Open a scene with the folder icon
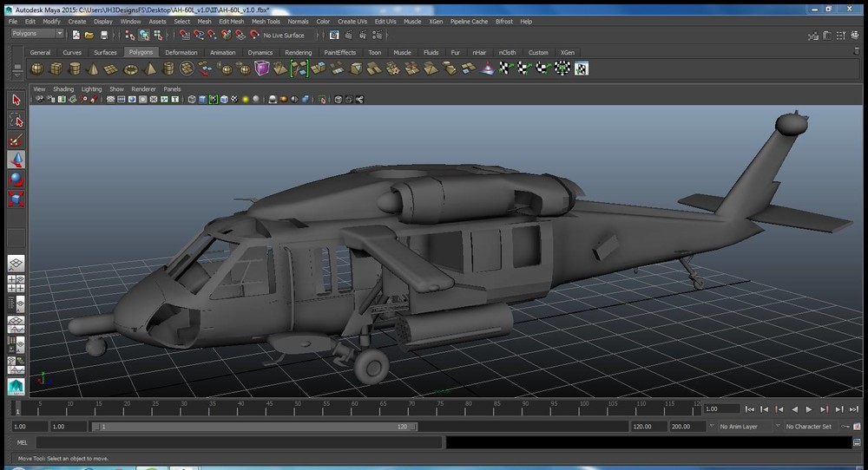868x470 pixels. coord(89,35)
